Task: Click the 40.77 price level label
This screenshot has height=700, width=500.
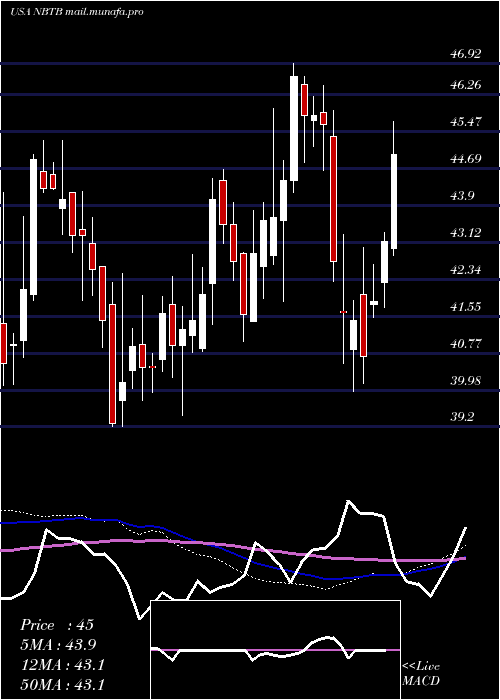Action: (466, 344)
